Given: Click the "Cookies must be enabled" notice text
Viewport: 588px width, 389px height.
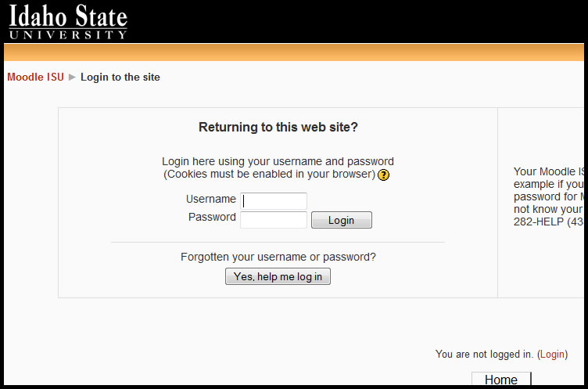Looking at the screenshot, I should (x=270, y=175).
